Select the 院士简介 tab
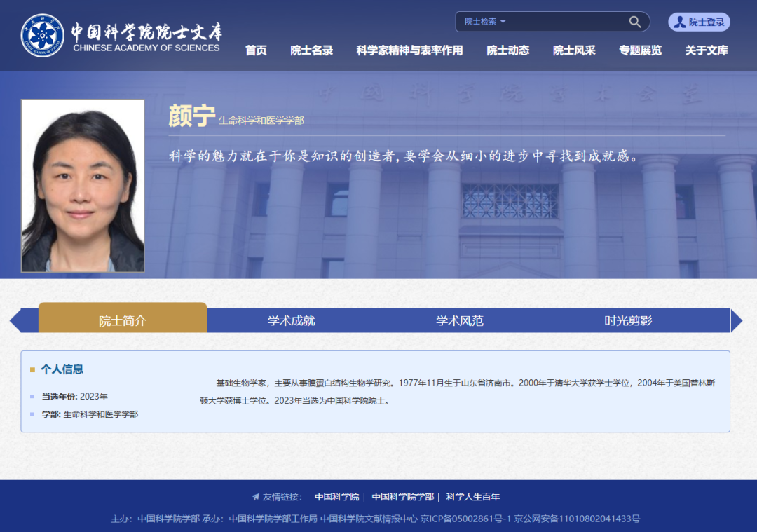The height and width of the screenshot is (532, 757). click(x=123, y=318)
